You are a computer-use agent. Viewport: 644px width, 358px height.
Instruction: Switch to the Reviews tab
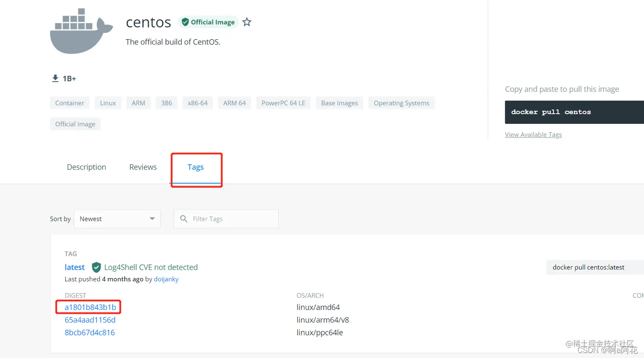click(x=143, y=167)
